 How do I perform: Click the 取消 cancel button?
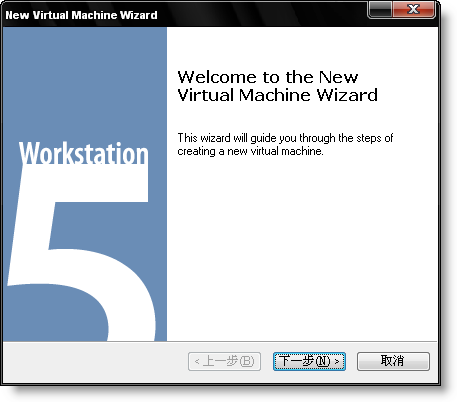coord(393,361)
